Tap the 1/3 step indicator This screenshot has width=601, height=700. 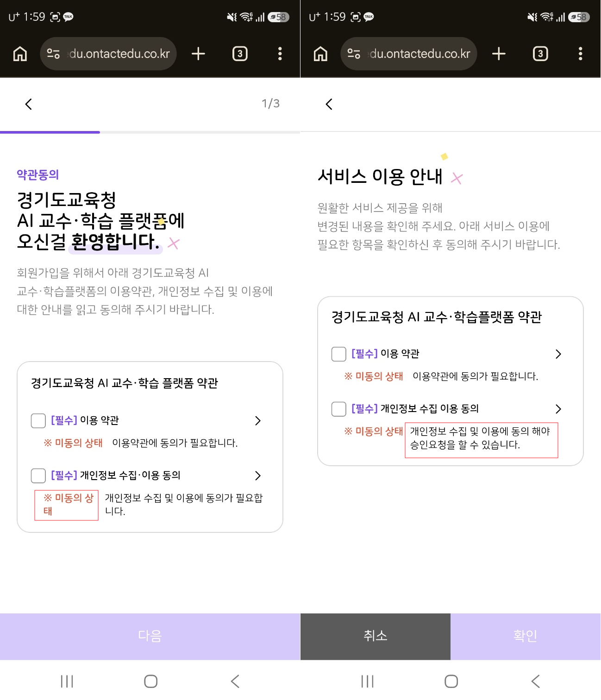270,104
